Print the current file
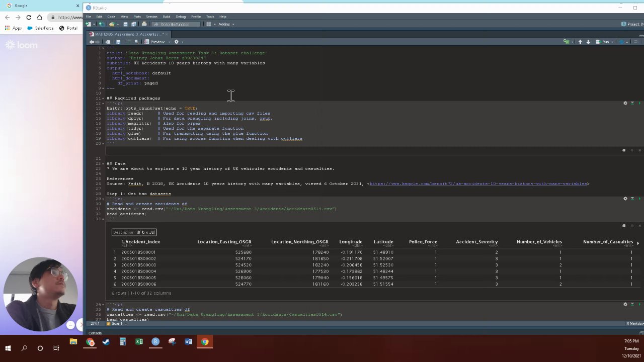This screenshot has height=362, width=644. coord(144,24)
